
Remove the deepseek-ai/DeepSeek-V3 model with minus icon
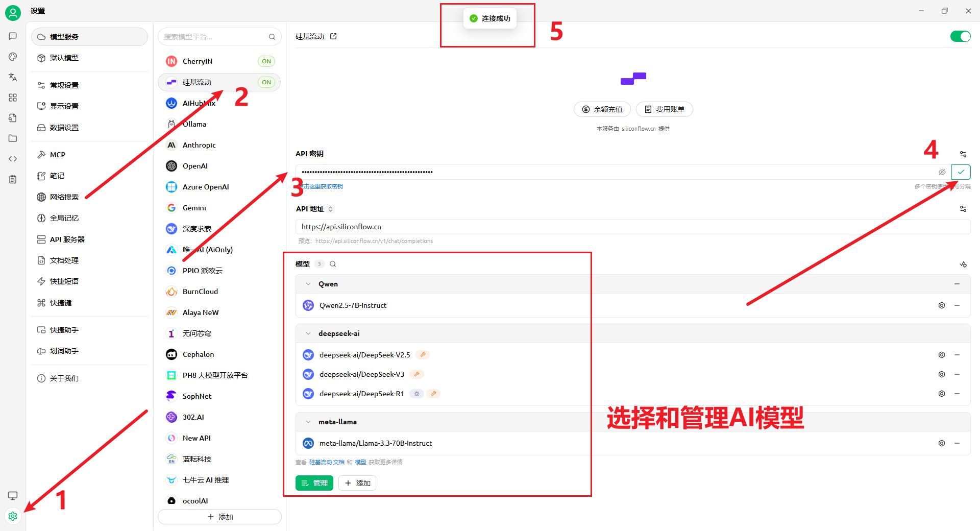[x=957, y=374]
